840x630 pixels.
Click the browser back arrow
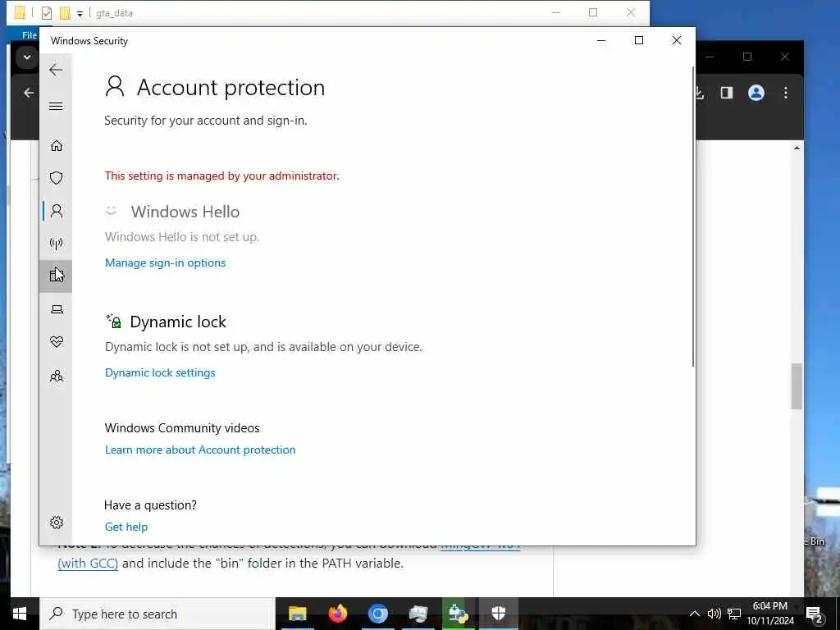[29, 93]
